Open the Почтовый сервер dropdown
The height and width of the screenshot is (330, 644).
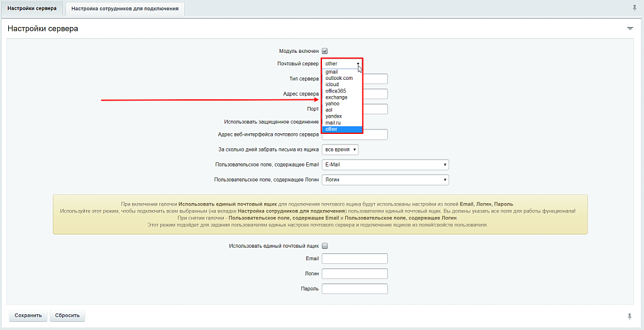pyautogui.click(x=342, y=63)
